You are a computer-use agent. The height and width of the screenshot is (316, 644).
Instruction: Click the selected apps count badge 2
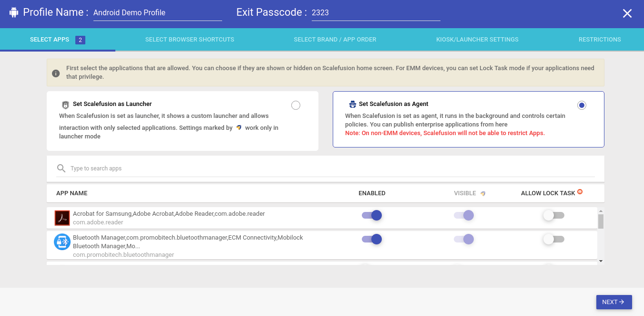(x=80, y=40)
